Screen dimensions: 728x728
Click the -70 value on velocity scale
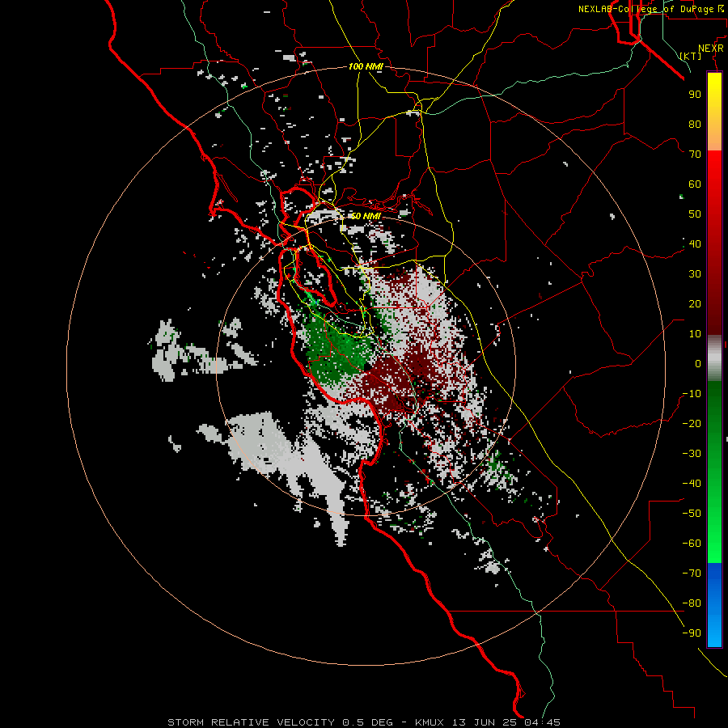692,574
